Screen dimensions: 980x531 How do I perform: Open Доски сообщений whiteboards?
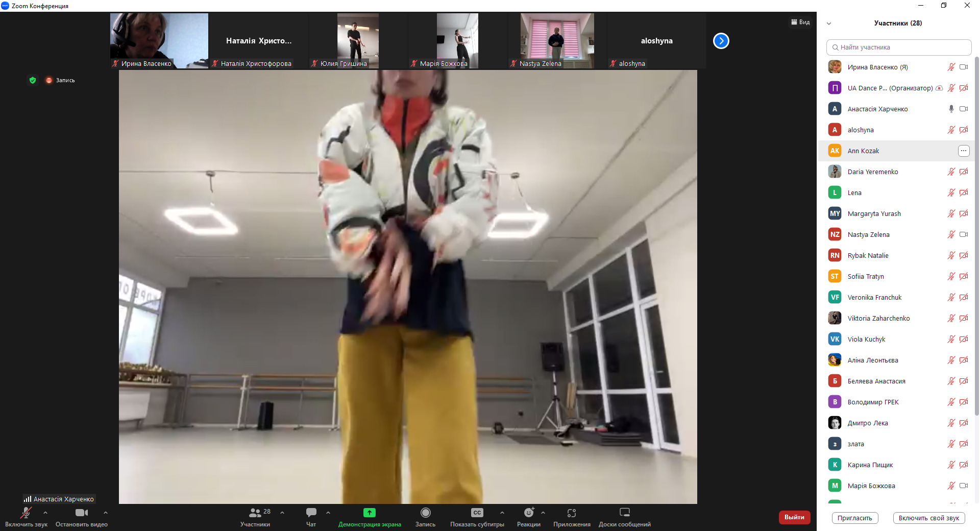pyautogui.click(x=625, y=517)
